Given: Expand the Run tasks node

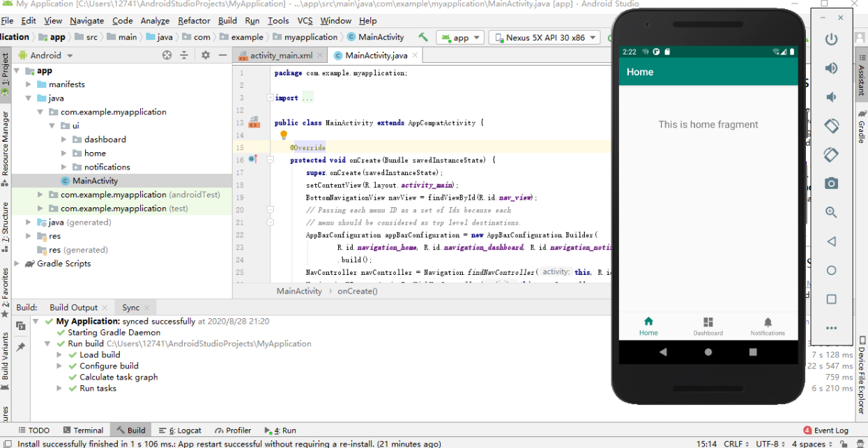Looking at the screenshot, I should point(61,388).
